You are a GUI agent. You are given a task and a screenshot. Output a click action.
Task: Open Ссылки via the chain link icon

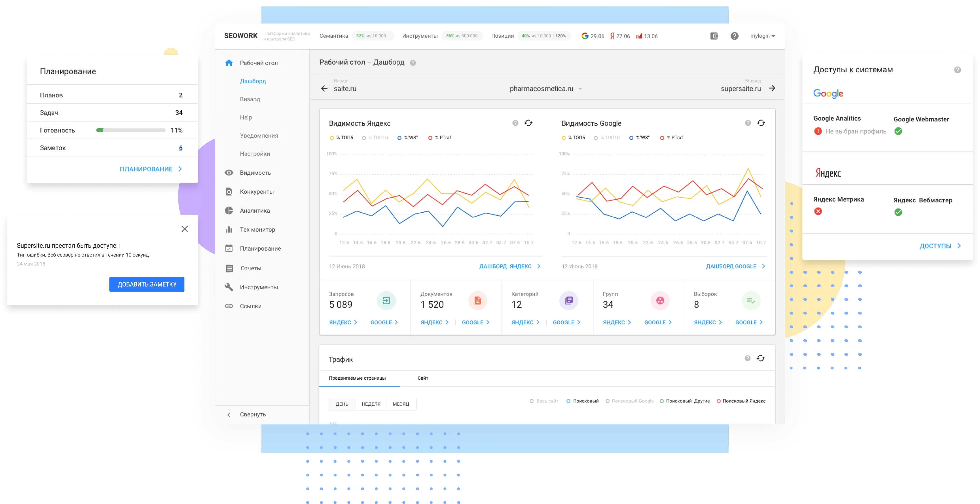229,306
